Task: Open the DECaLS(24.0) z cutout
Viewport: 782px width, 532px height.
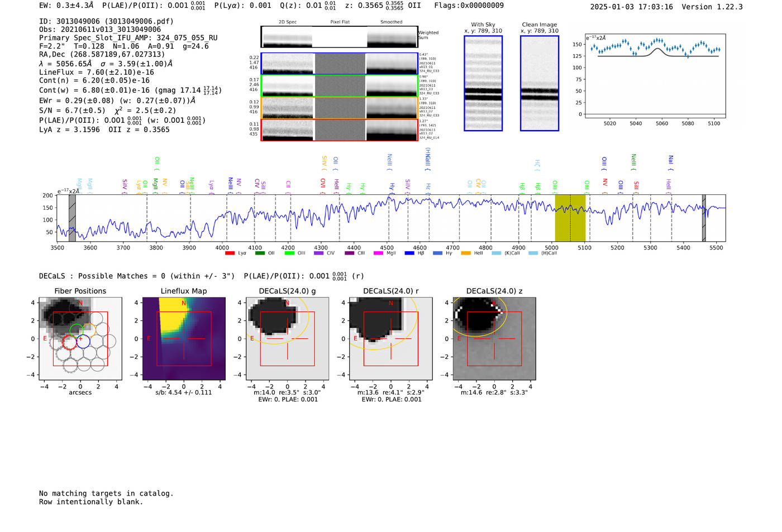Action: point(494,339)
